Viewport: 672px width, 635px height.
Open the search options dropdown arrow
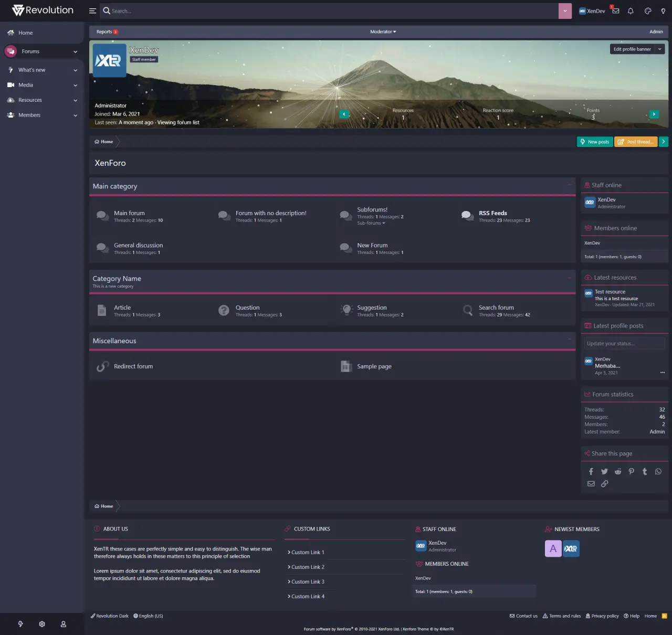coord(565,11)
